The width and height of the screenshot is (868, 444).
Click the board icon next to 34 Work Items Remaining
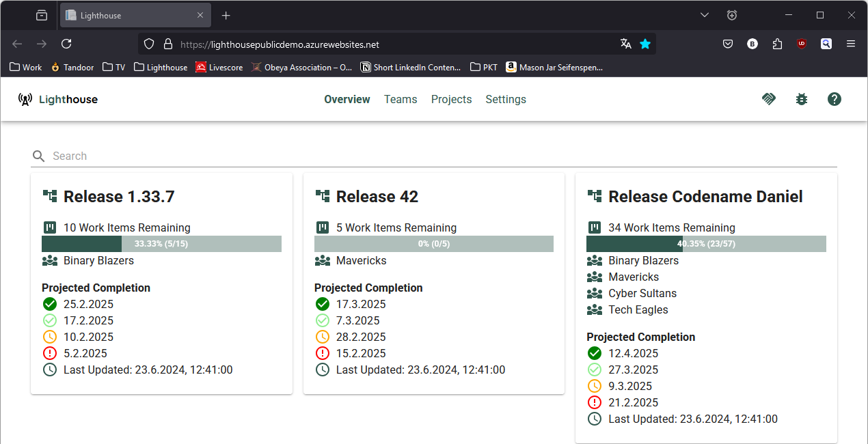pos(595,227)
